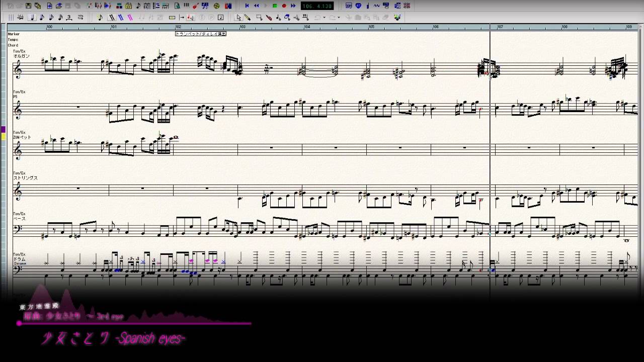Click the Marker row label
The image size is (644, 362).
click(14, 34)
